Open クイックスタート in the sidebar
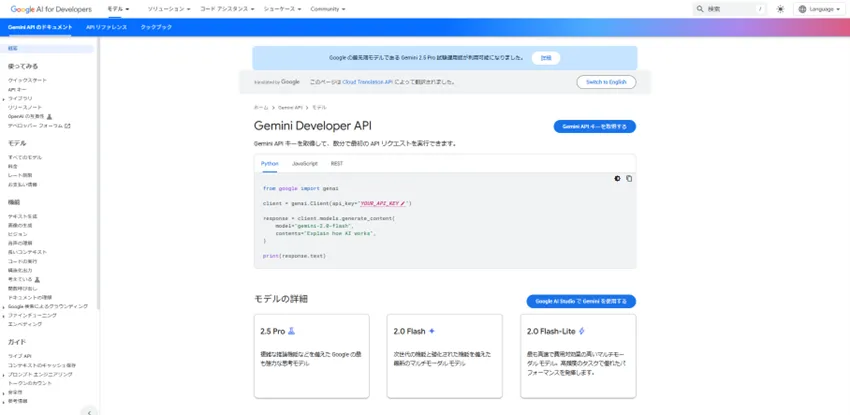Viewport: 850px width, 415px height. (27, 80)
